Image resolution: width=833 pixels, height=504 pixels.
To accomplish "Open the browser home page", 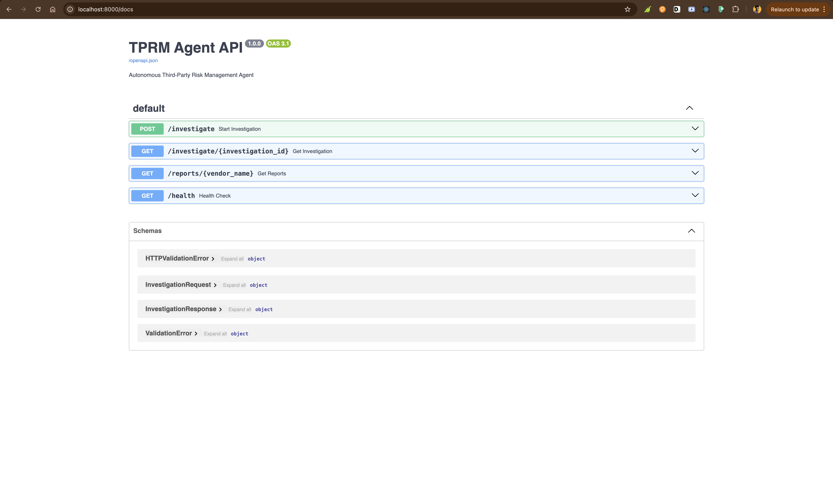I will point(52,9).
